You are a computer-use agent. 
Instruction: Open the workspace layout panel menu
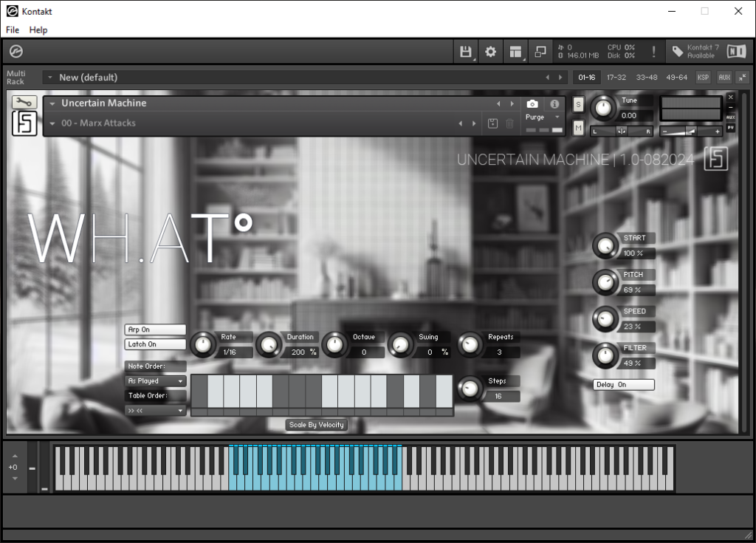coord(515,52)
